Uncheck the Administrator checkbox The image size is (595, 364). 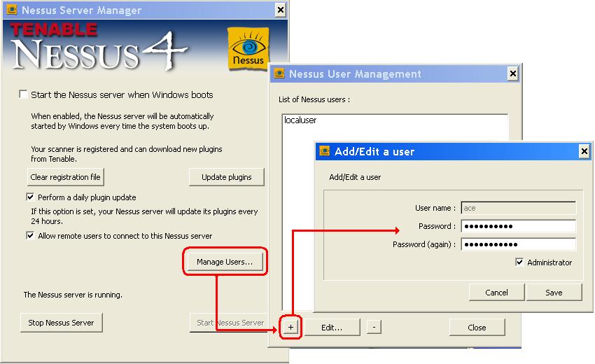coord(519,262)
